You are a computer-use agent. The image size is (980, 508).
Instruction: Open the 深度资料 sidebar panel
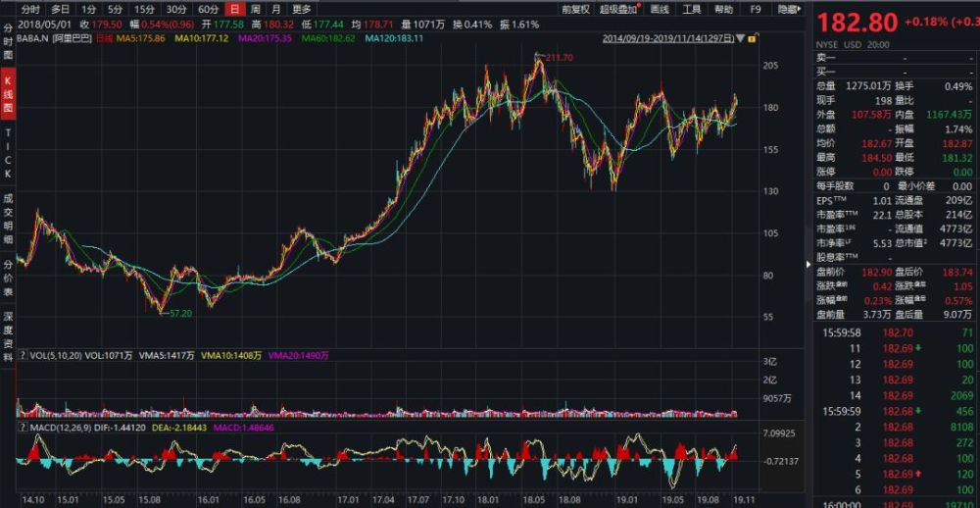pos(8,337)
